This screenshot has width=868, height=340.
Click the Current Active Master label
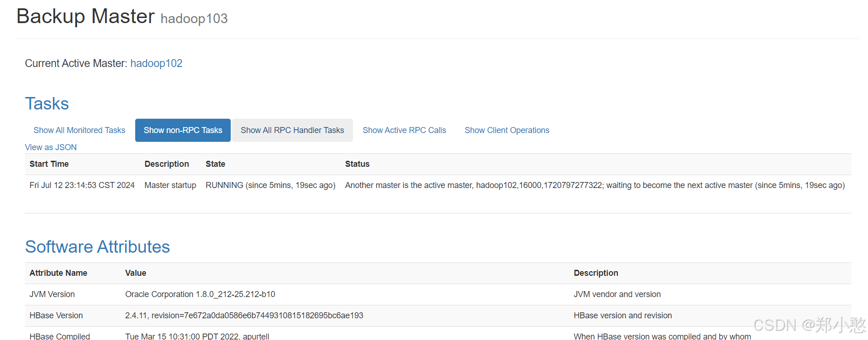(76, 63)
